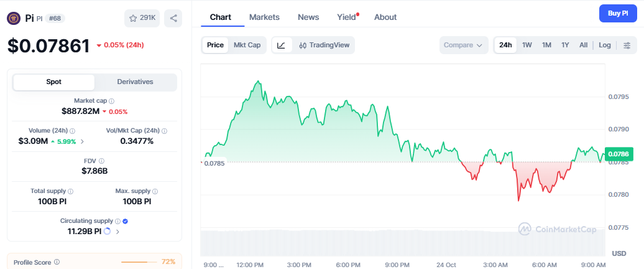Click the 9:00 PM time axis label
This screenshot has width=644, height=269.
(398, 265)
